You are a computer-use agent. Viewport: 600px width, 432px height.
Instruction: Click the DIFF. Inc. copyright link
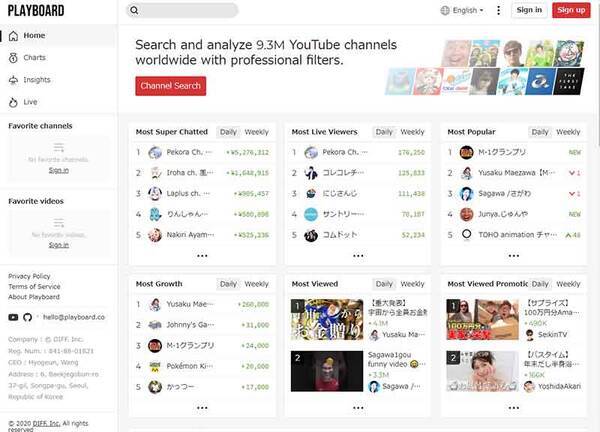[x=46, y=424]
